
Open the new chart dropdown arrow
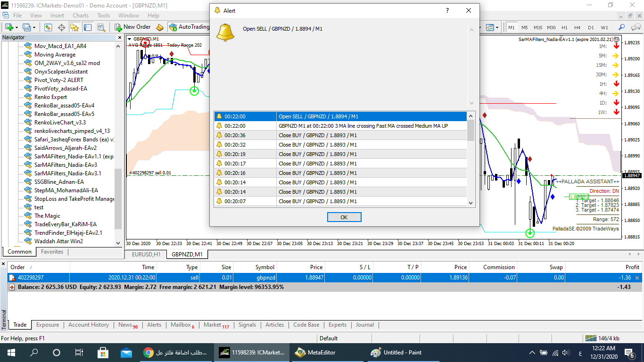[17, 27]
